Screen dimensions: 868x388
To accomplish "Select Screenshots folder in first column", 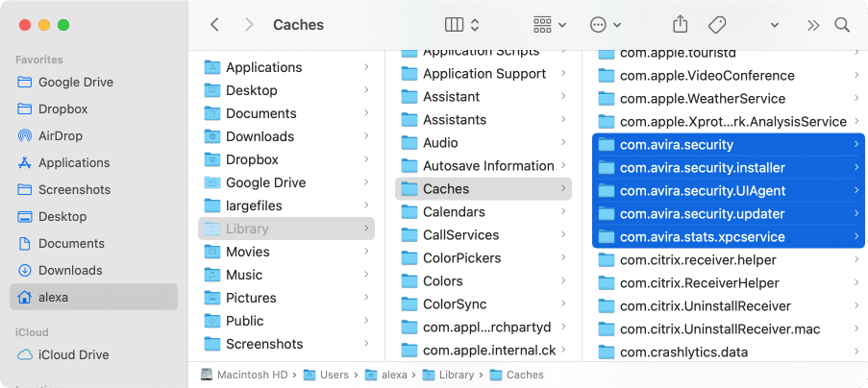I will (x=286, y=344).
